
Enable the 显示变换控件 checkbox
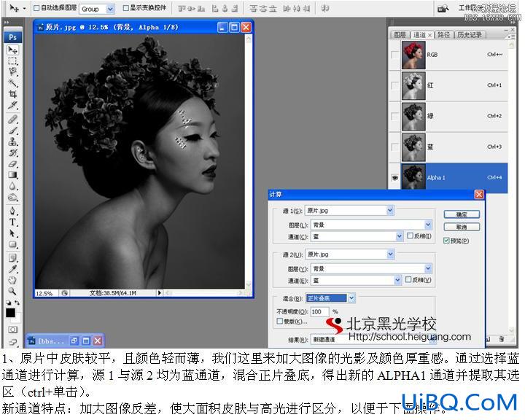click(126, 8)
